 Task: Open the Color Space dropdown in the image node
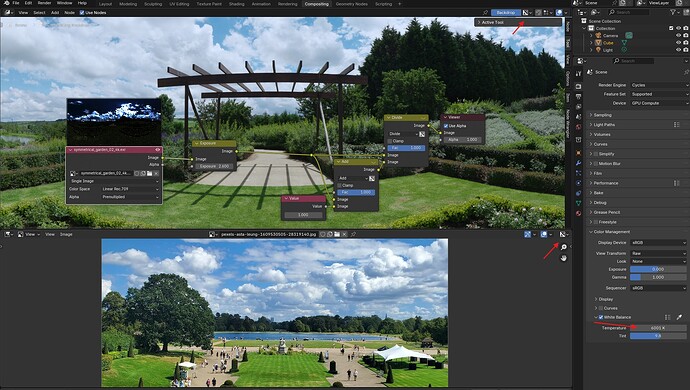(130, 189)
